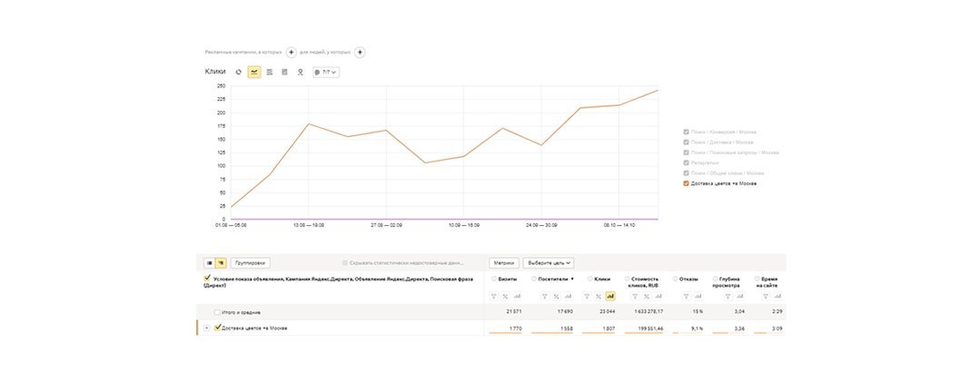The height and width of the screenshot is (372, 980).
Task: Switch to the stacked area chart icon
Action: 270,72
